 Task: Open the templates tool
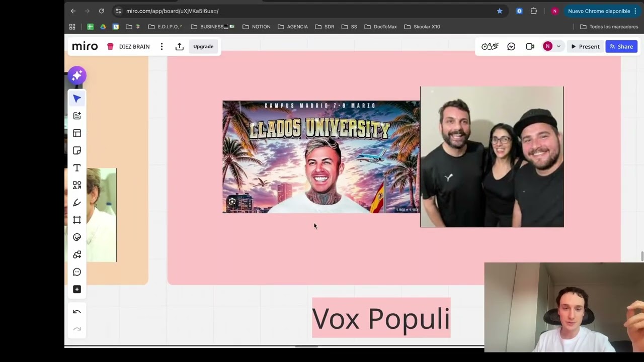[77, 133]
